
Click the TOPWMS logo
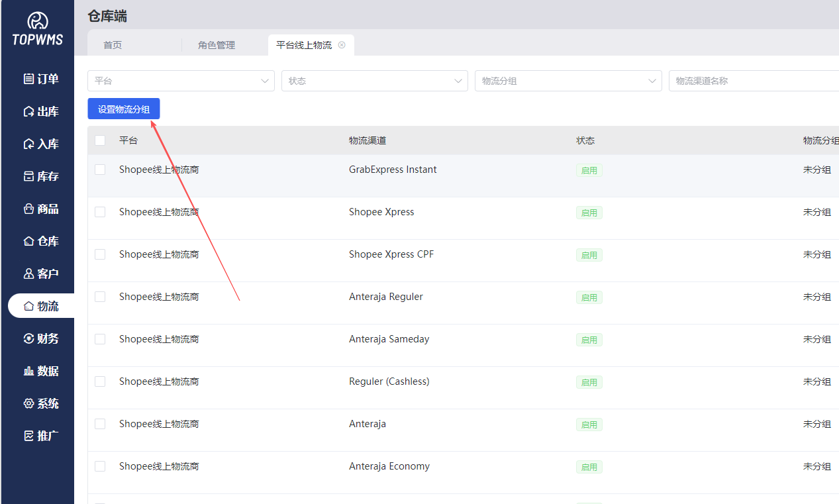[37, 29]
